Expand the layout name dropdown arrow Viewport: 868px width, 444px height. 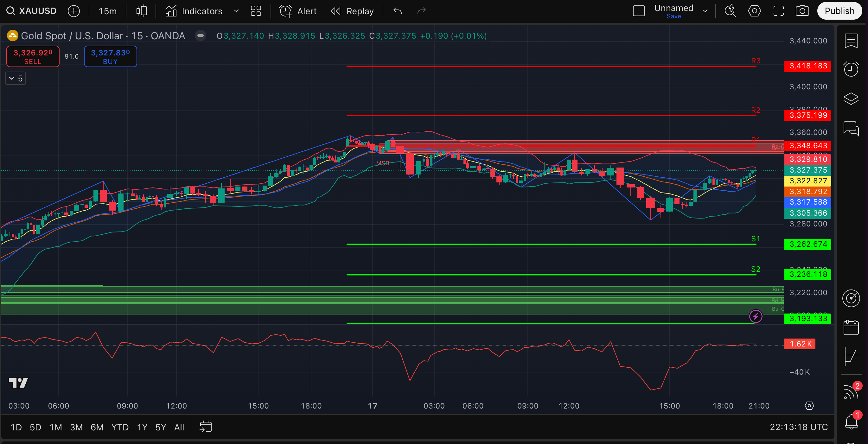705,11
